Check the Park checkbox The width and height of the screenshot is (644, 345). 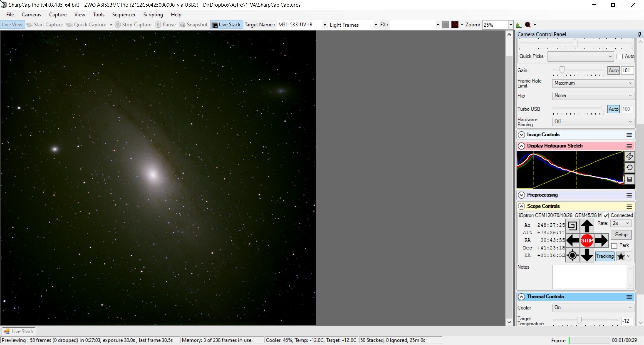[614, 246]
